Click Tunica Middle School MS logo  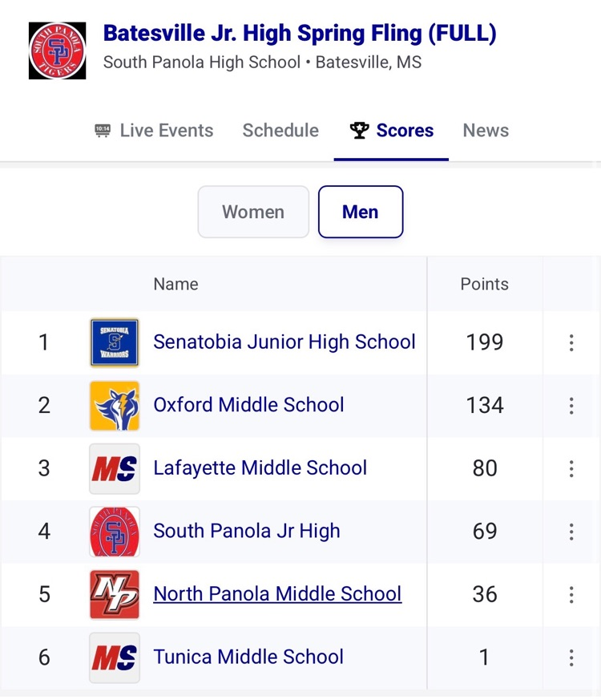click(115, 658)
